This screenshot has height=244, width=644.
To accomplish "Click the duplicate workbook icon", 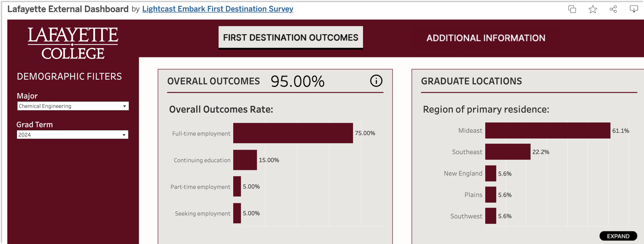I will (572, 9).
